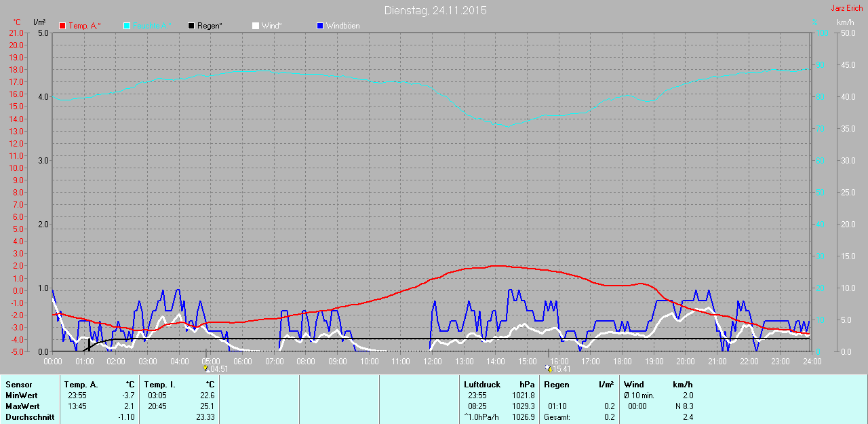Click the black Regen legend square
868x424 pixels.
pos(191,26)
